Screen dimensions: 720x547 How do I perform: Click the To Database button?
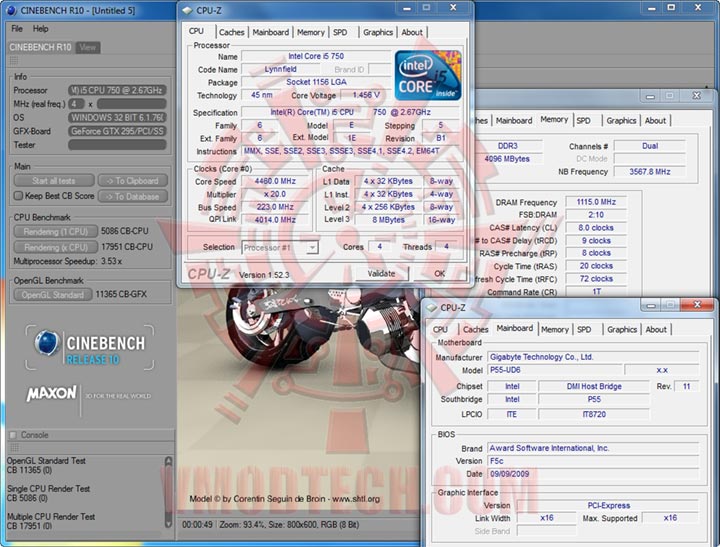pyautogui.click(x=132, y=196)
